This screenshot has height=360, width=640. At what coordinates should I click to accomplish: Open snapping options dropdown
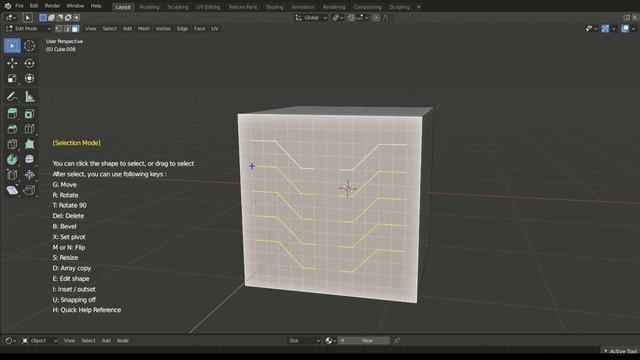click(x=362, y=18)
